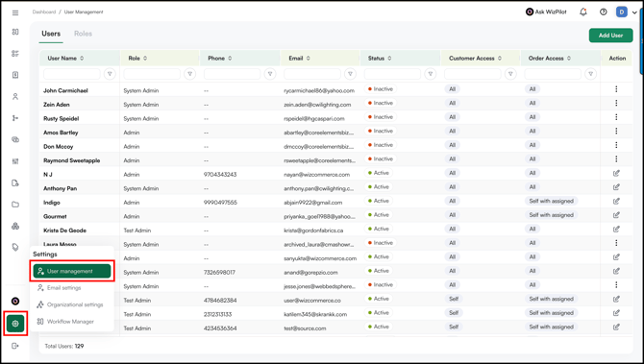Click the Role filter input field
The height and width of the screenshot is (364, 644).
coord(152,74)
